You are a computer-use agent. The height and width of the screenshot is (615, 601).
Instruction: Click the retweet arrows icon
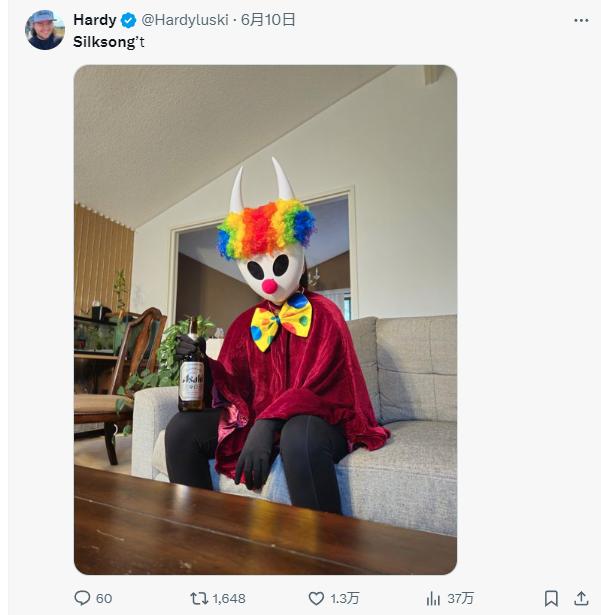tap(199, 598)
